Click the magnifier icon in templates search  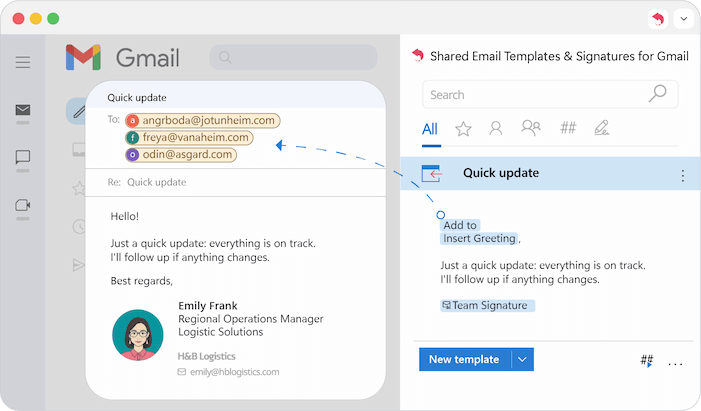(x=658, y=93)
